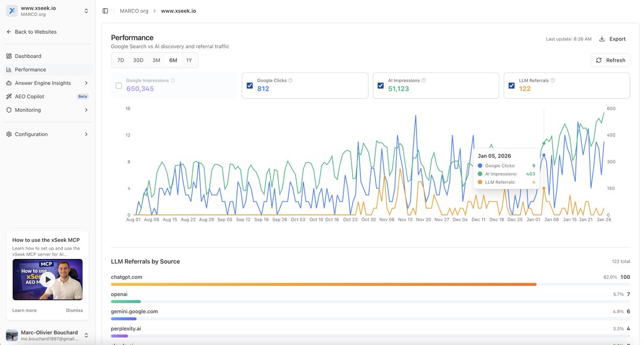Click the Last update 8:26 AM text
The image size is (644, 345).
click(568, 39)
